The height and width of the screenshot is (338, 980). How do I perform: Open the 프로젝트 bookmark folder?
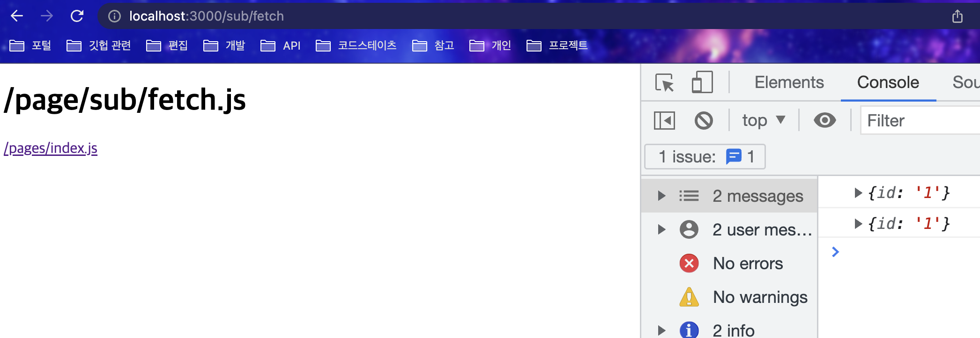(557, 45)
